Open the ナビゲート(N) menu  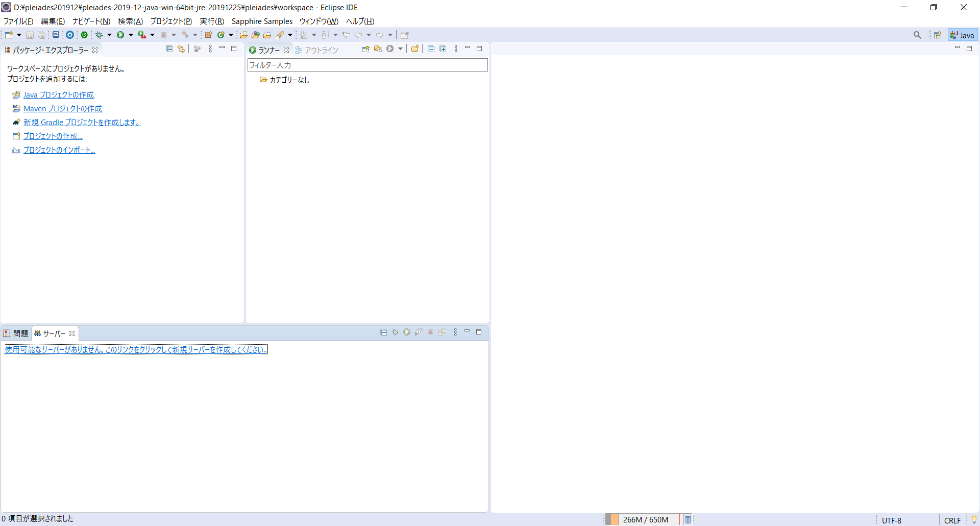coord(91,21)
